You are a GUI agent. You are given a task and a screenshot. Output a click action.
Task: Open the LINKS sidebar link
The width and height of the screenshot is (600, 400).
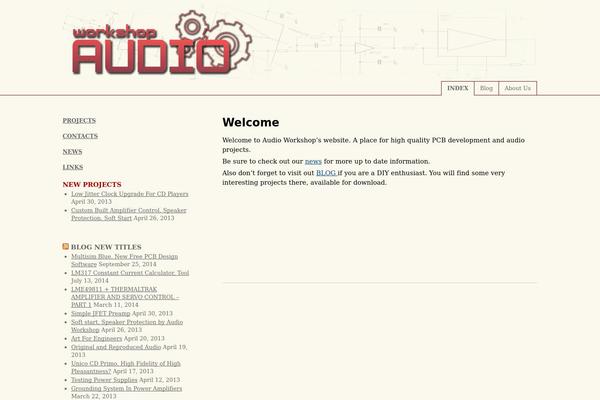tap(73, 167)
